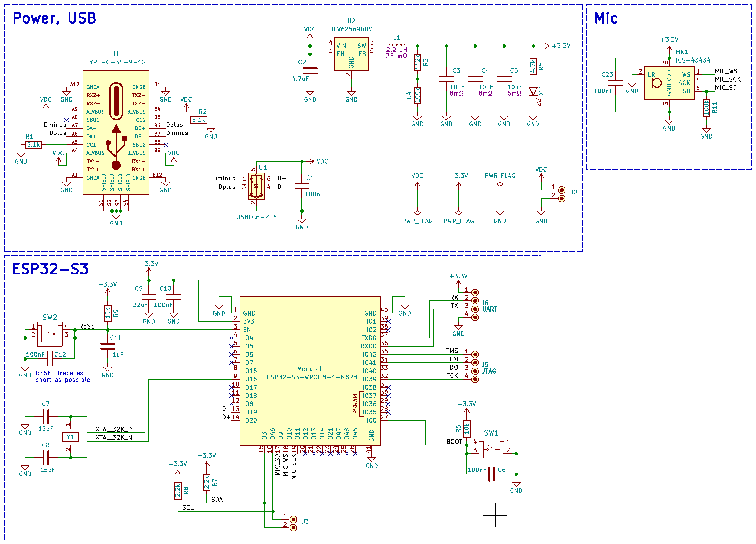Select capacitor C23 100nF near the mic

(615, 83)
